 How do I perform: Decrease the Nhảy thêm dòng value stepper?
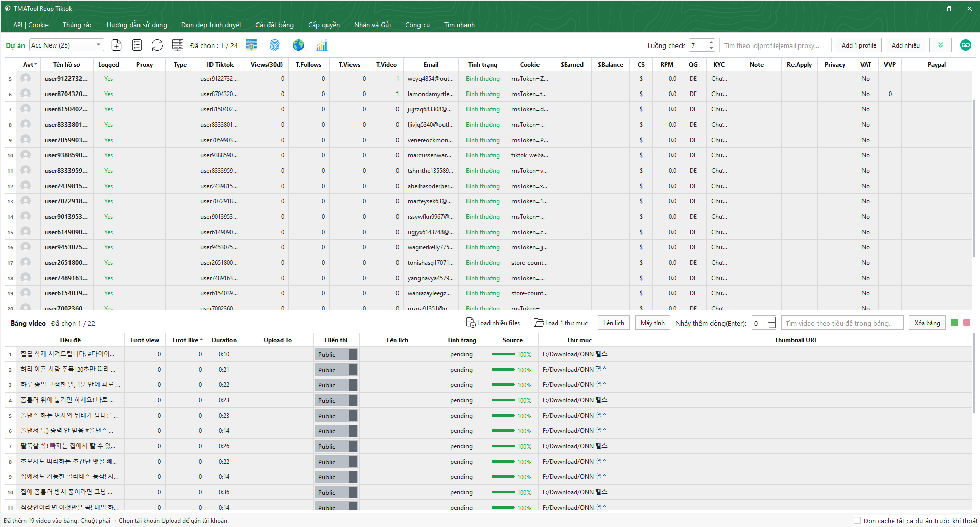[x=772, y=326]
